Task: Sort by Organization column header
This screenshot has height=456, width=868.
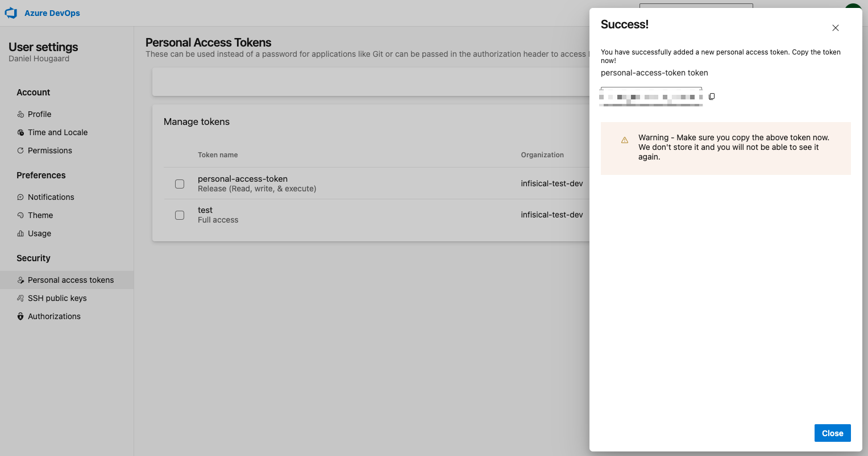Action: tap(542, 155)
